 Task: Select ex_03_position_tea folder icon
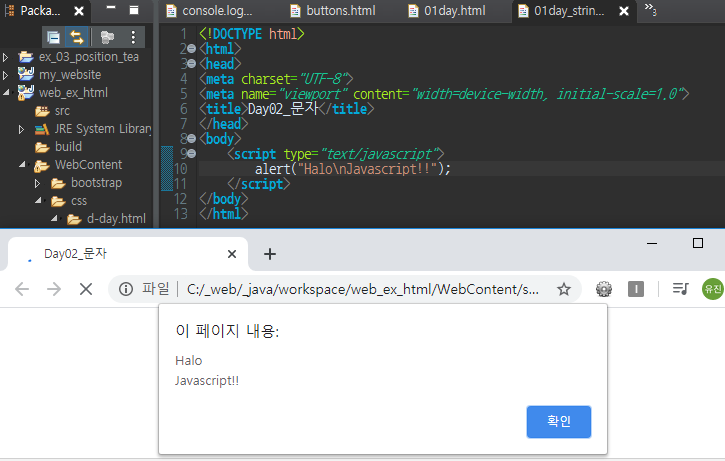click(x=26, y=57)
